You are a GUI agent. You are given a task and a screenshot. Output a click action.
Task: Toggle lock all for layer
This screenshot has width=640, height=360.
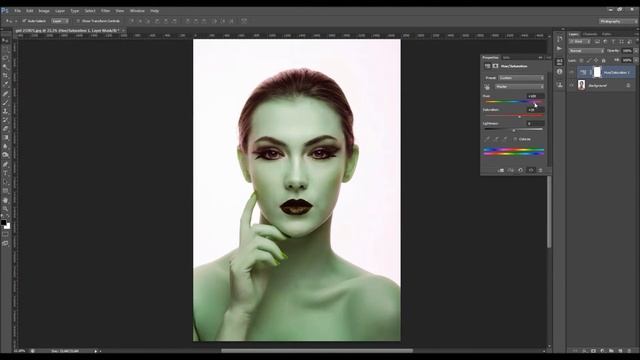tap(603, 60)
